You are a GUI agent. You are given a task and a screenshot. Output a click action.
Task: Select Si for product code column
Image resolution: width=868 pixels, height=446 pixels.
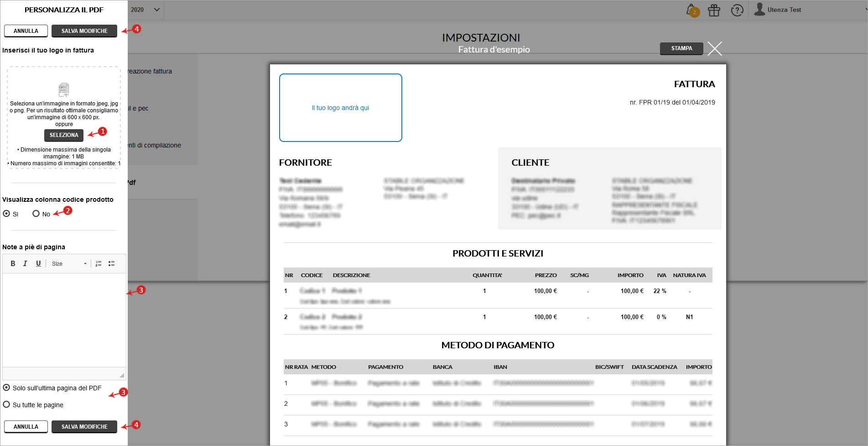[6, 214]
